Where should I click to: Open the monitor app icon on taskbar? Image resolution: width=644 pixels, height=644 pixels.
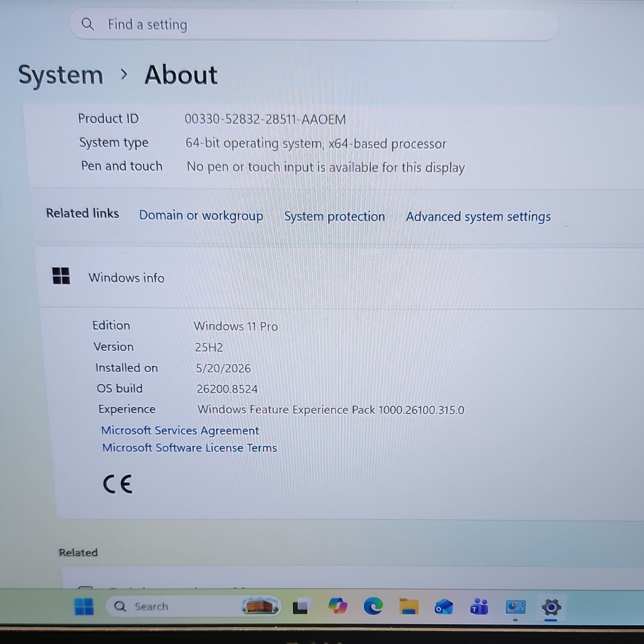tap(516, 607)
